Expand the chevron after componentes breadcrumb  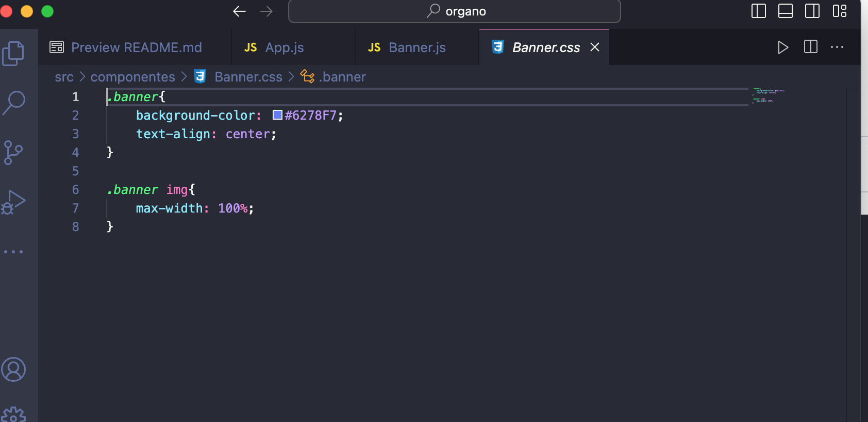coord(184,77)
